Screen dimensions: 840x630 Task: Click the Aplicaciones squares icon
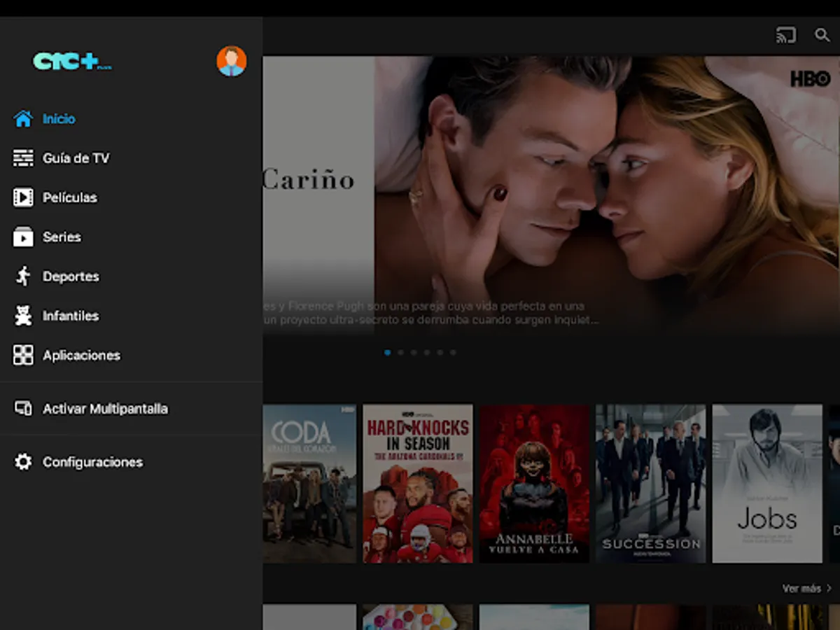click(x=23, y=356)
